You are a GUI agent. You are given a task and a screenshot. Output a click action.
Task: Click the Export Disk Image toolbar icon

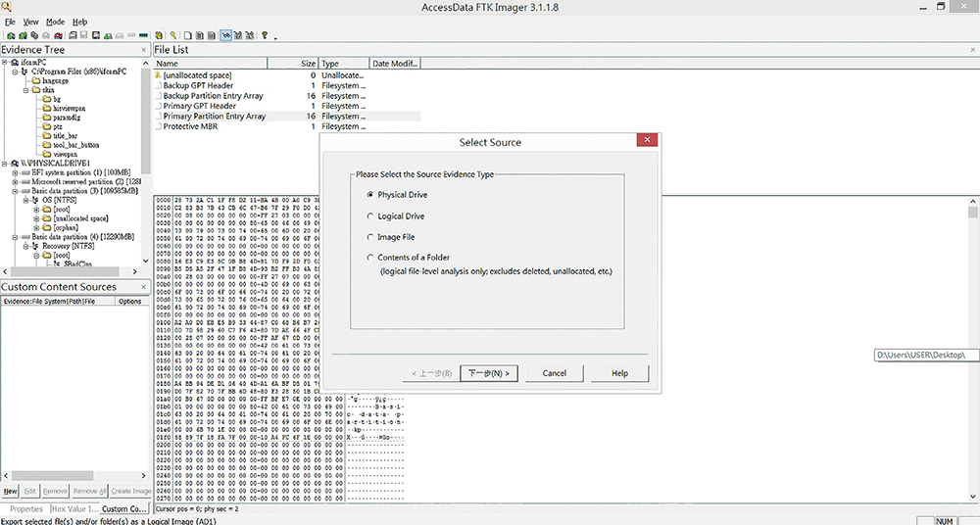click(x=83, y=35)
